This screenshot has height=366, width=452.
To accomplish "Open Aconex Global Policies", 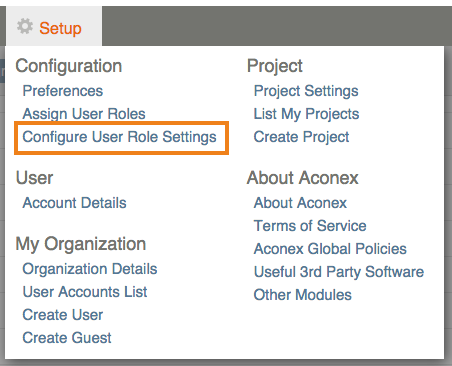I will click(330, 249).
